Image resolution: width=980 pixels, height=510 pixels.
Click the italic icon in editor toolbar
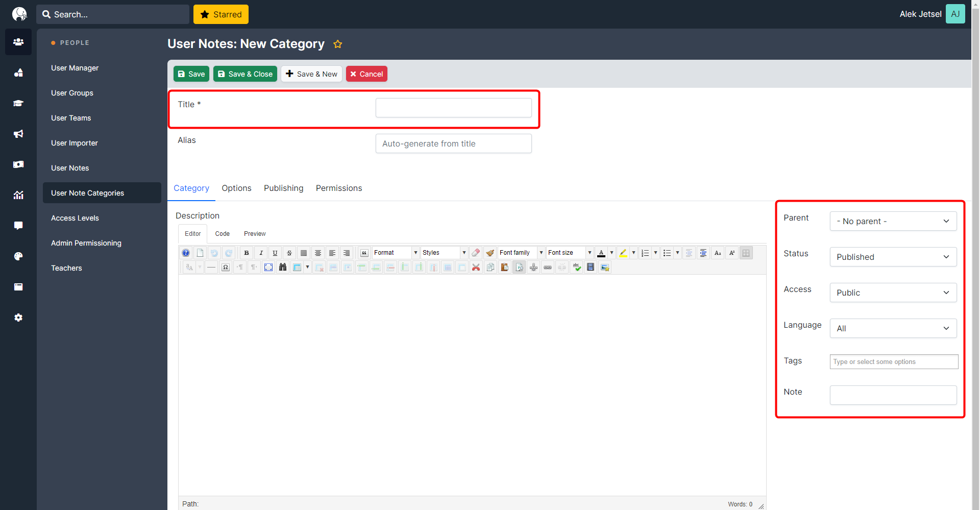[x=261, y=253]
